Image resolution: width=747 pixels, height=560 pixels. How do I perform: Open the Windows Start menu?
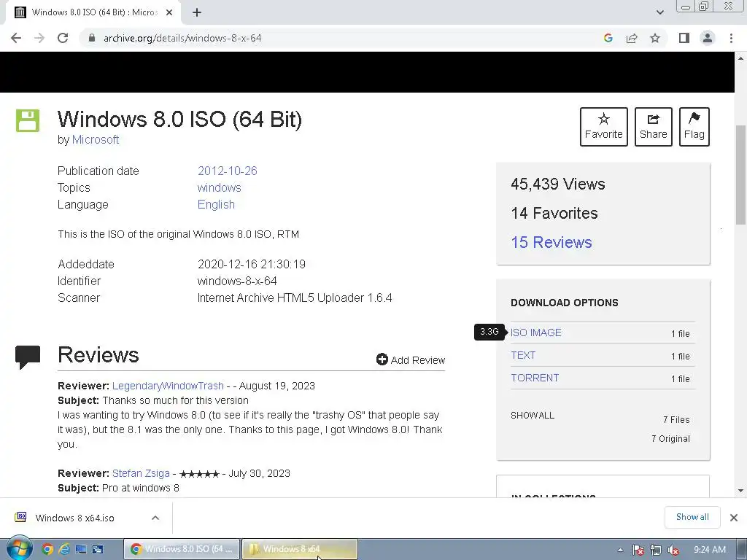(x=20, y=548)
